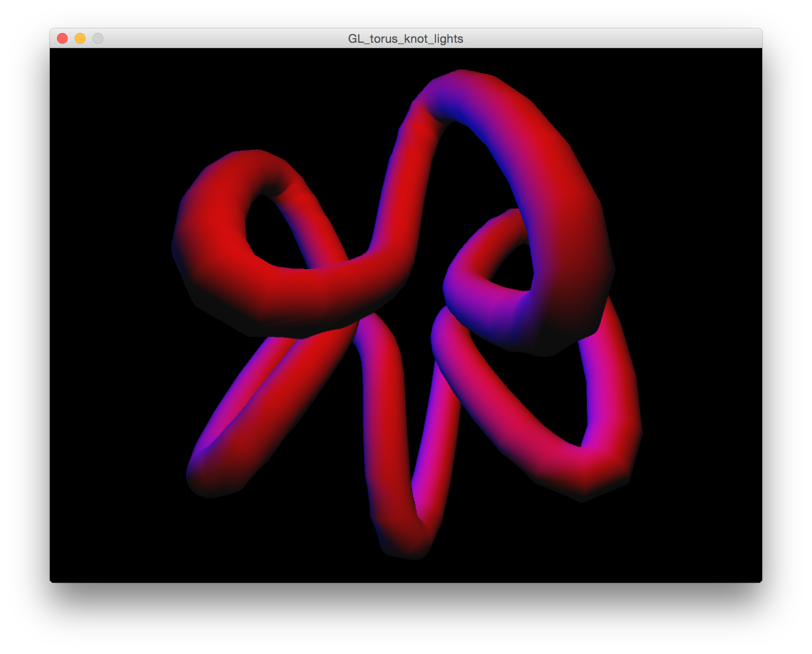
Task: Click the yellow minimize button
Action: [80, 39]
